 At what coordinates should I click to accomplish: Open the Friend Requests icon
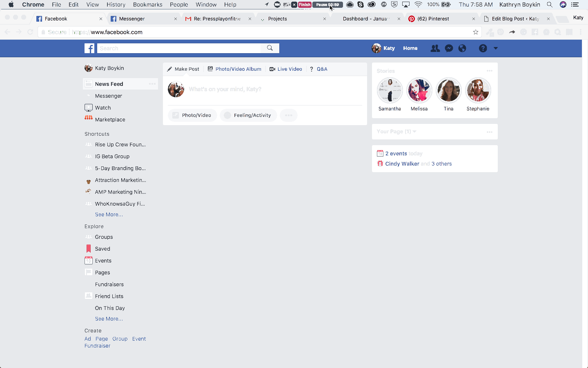pos(435,48)
